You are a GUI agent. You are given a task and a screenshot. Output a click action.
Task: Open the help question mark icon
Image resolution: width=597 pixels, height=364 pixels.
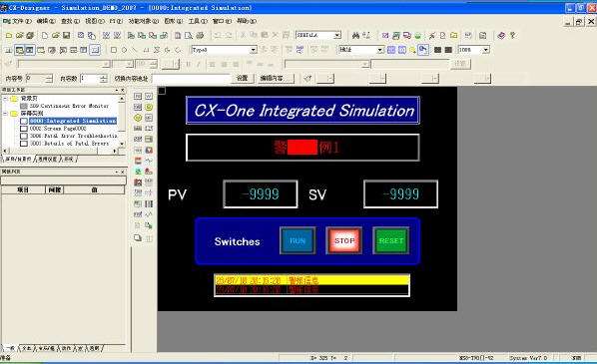513,35
